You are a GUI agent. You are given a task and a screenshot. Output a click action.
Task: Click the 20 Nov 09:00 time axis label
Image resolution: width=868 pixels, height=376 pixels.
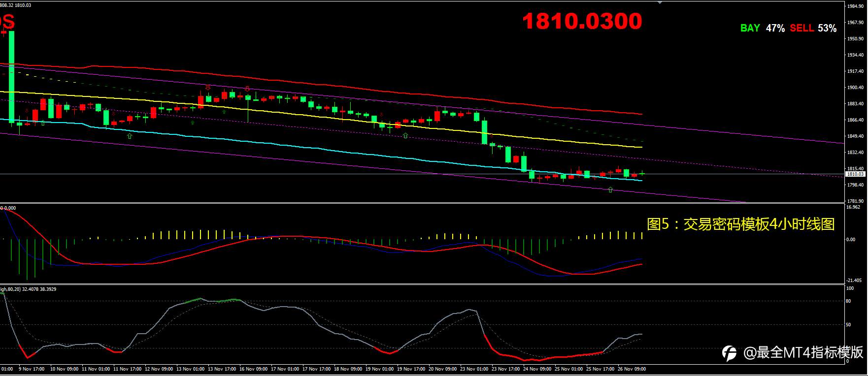click(442, 369)
